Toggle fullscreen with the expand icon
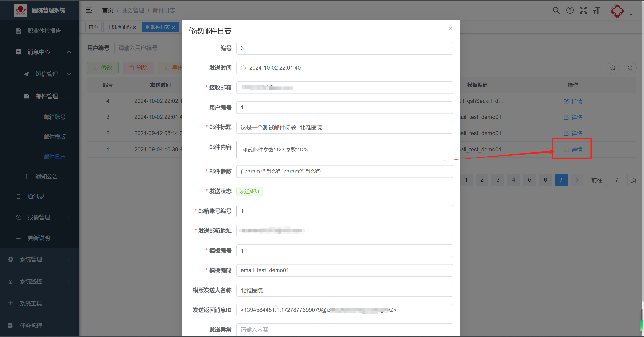 click(x=583, y=10)
